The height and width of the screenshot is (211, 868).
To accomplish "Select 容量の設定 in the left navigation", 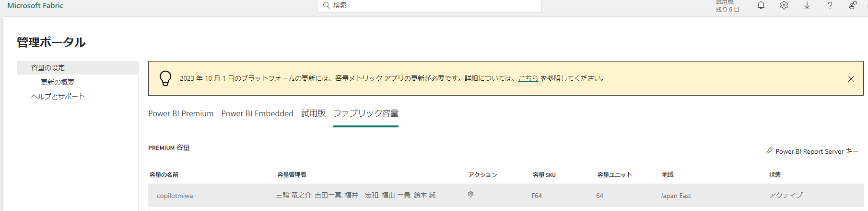I will point(77,68).
